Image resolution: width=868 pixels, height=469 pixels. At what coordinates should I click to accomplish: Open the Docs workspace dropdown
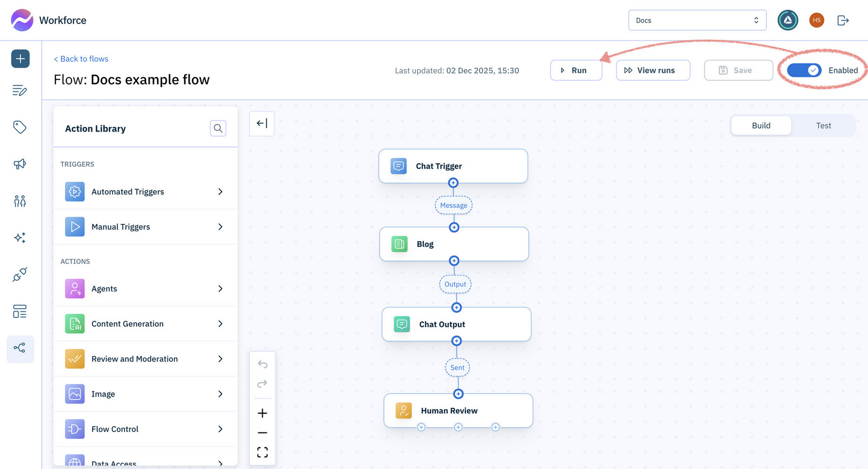pos(697,20)
